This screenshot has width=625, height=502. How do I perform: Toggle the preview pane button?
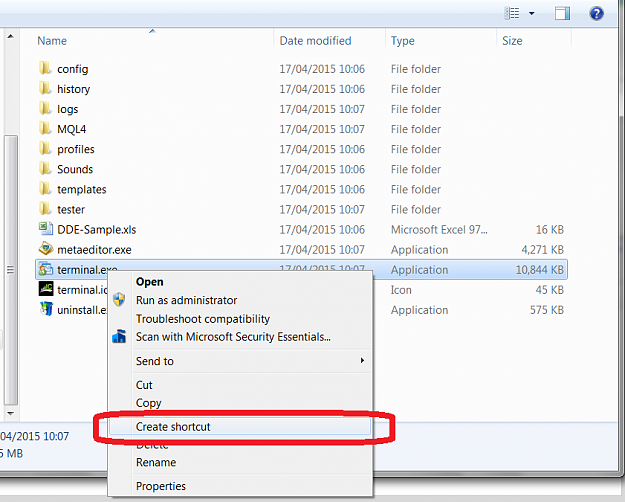coord(562,14)
